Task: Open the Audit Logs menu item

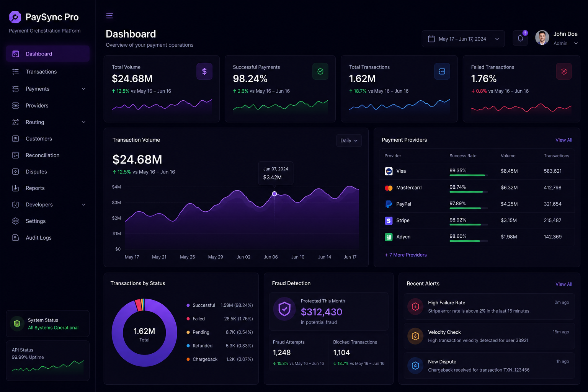Action: tap(47, 238)
